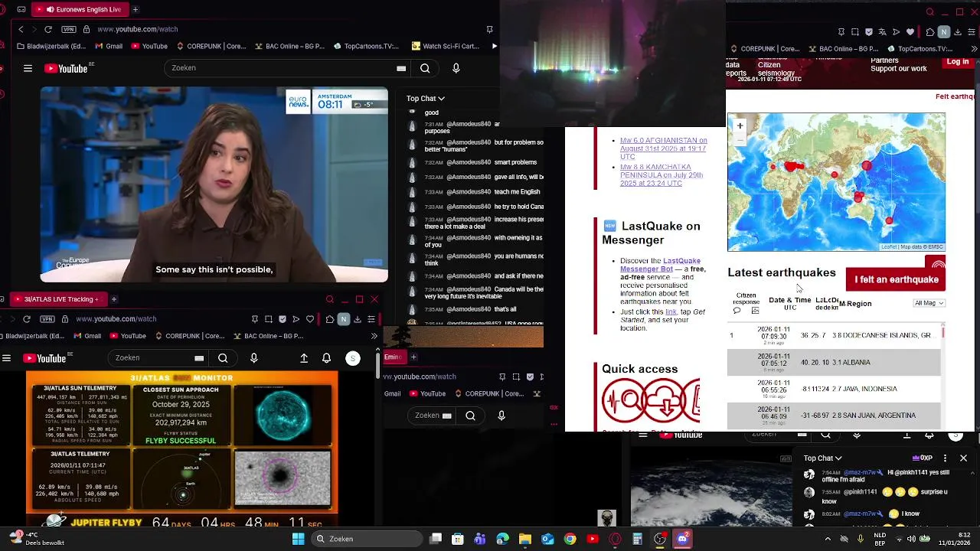Screen dimensions: 980x551
Task: Click snapshot icon in 3I/ATLAS address bar
Action: (x=269, y=319)
